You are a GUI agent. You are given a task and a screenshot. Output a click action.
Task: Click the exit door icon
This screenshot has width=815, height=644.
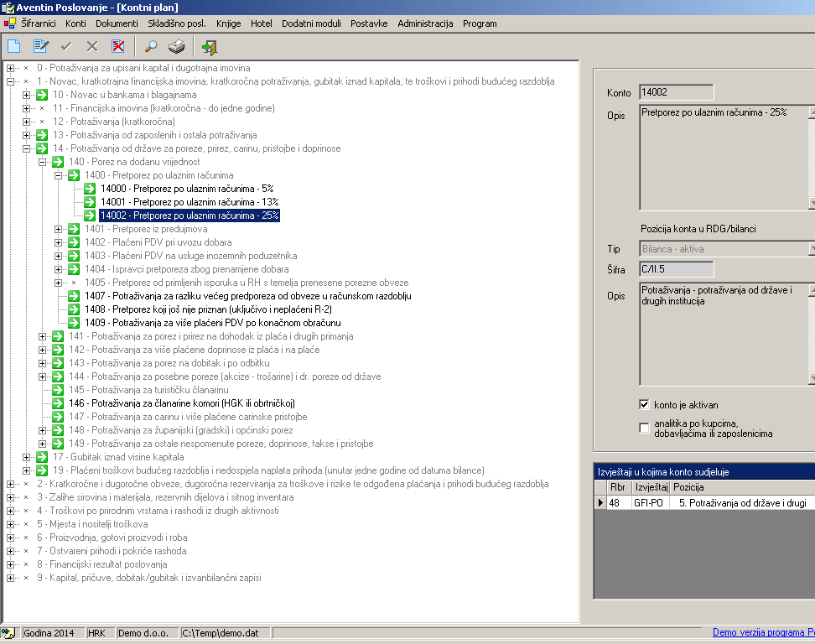coord(209,47)
